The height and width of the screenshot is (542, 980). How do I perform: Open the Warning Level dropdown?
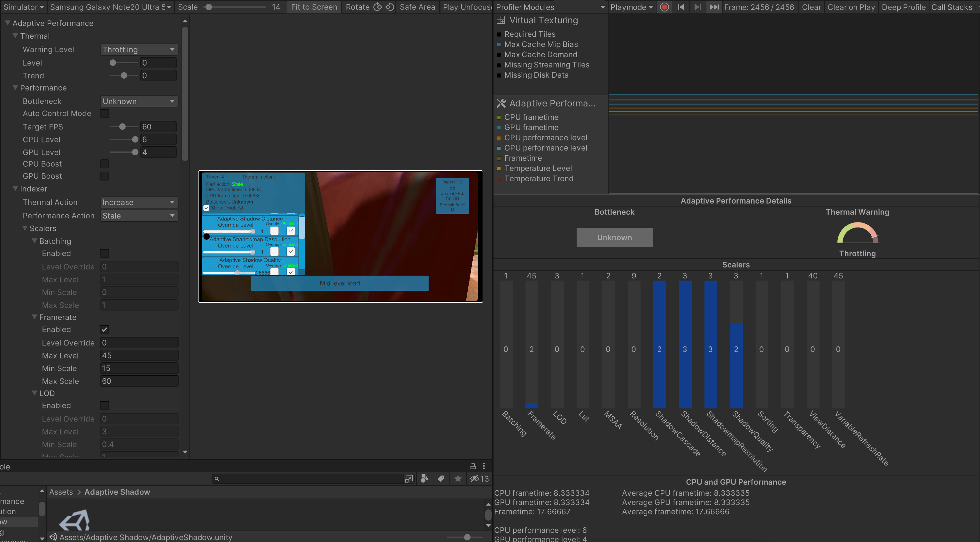139,50
